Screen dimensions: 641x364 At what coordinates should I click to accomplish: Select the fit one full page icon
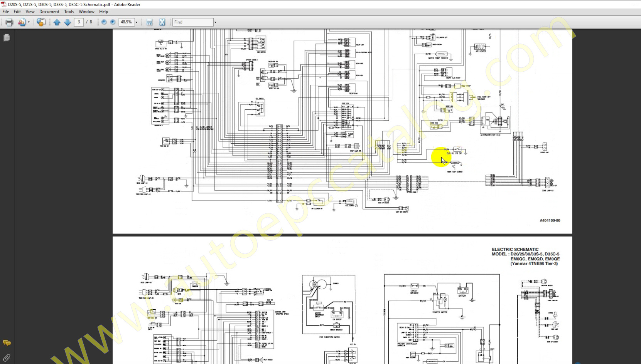(162, 22)
